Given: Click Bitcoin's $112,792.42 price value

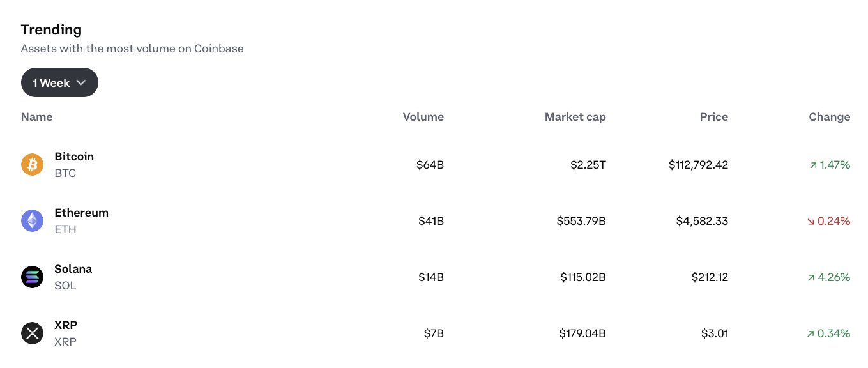Looking at the screenshot, I should point(698,165).
